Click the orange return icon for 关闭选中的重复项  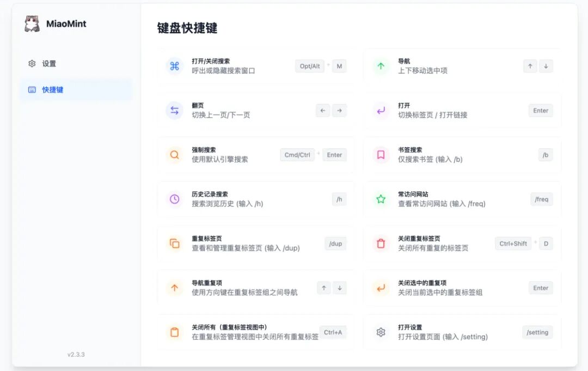coord(381,288)
